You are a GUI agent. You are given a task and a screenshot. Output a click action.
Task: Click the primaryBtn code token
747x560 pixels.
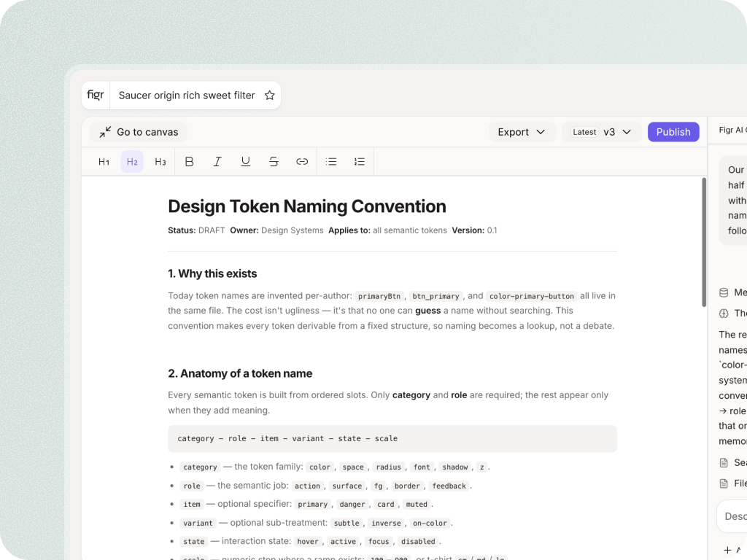379,296
